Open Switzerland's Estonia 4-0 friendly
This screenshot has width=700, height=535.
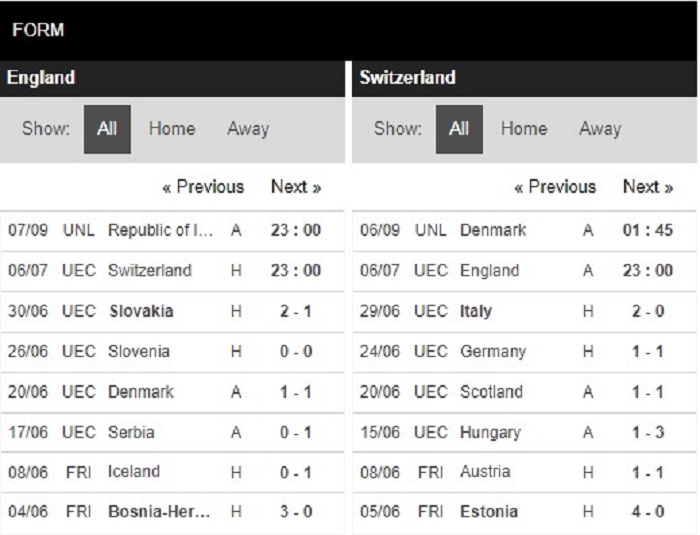click(524, 512)
